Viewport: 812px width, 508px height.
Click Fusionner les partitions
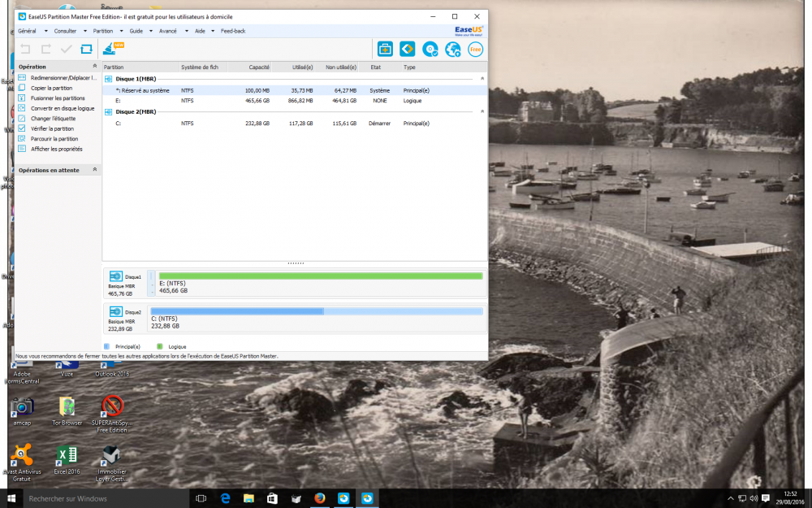57,98
